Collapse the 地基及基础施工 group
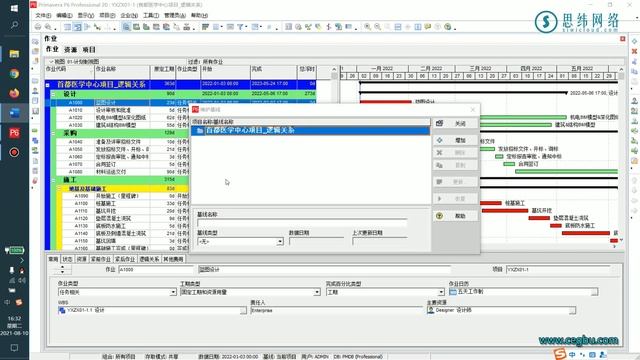 point(59,189)
